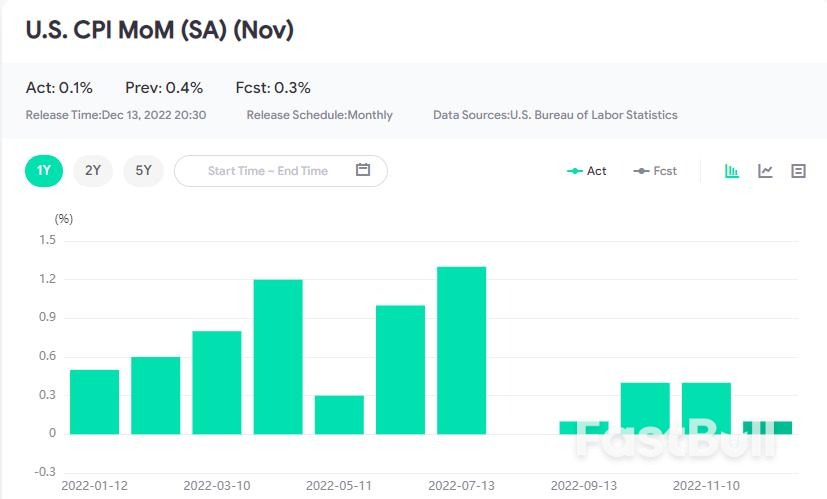Click the bar above 2022-11-10
827x499 pixels.
click(x=706, y=408)
